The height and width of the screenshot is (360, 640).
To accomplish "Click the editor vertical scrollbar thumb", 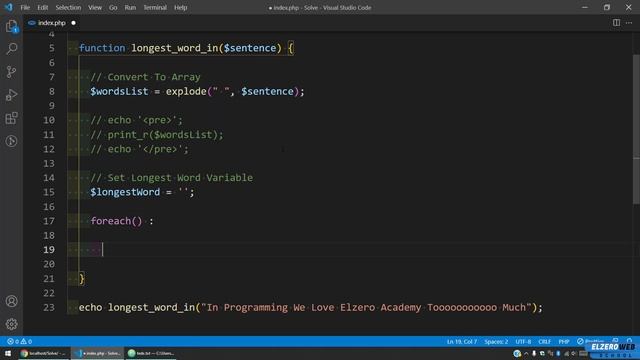I will tap(636, 129).
